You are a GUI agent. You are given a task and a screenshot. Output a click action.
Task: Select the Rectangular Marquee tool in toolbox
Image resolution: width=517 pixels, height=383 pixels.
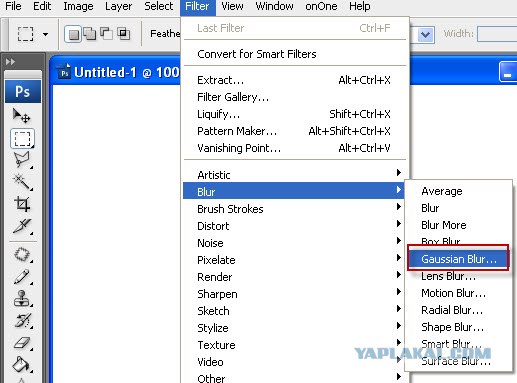point(22,139)
